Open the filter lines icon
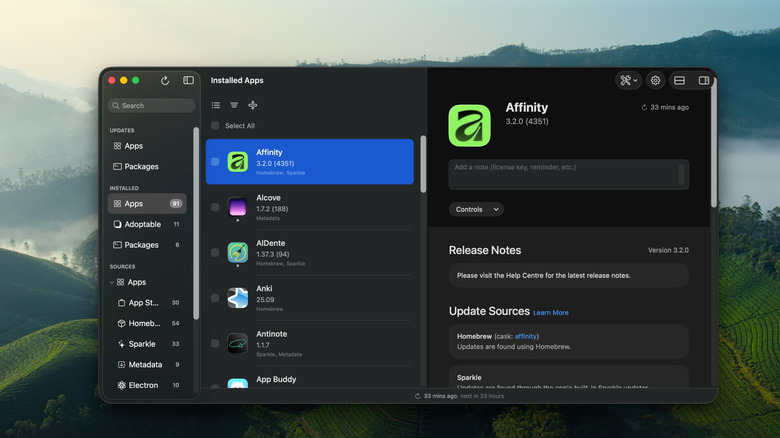 coord(234,105)
